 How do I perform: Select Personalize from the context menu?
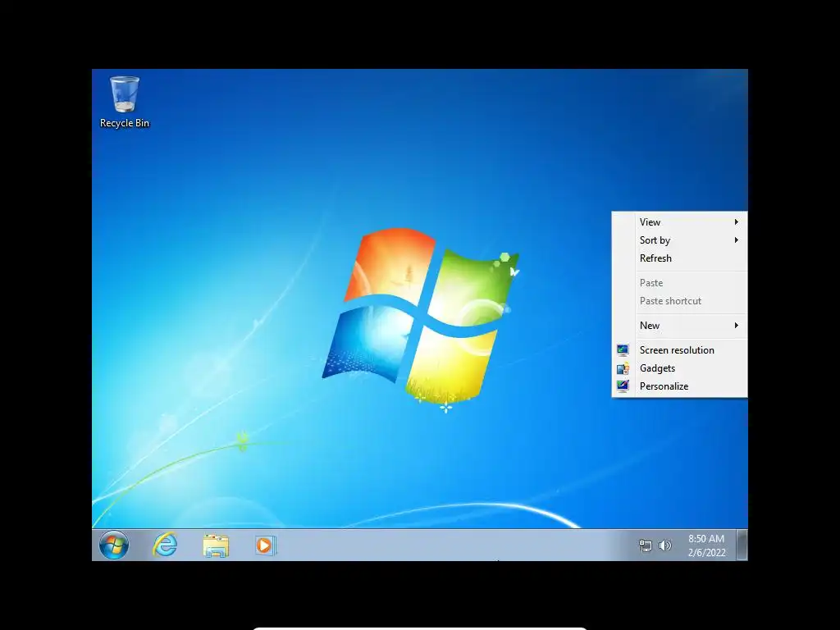[x=679, y=386]
